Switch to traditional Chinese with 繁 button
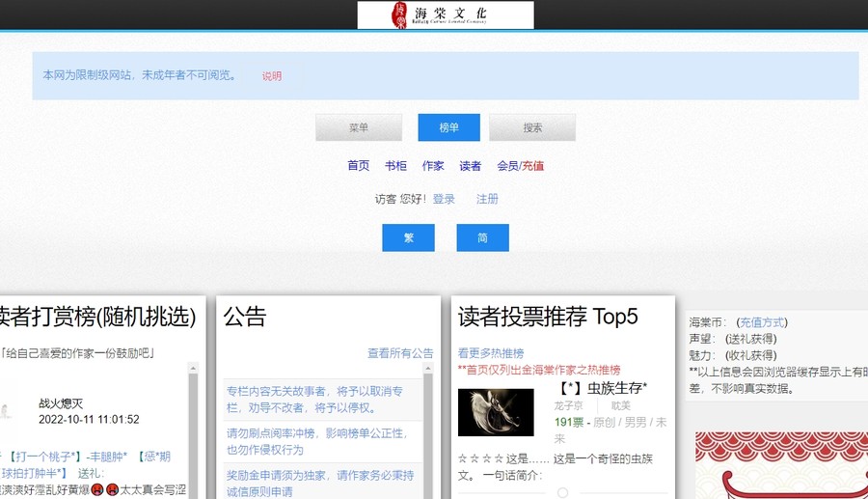This screenshot has height=499, width=868. click(x=408, y=237)
